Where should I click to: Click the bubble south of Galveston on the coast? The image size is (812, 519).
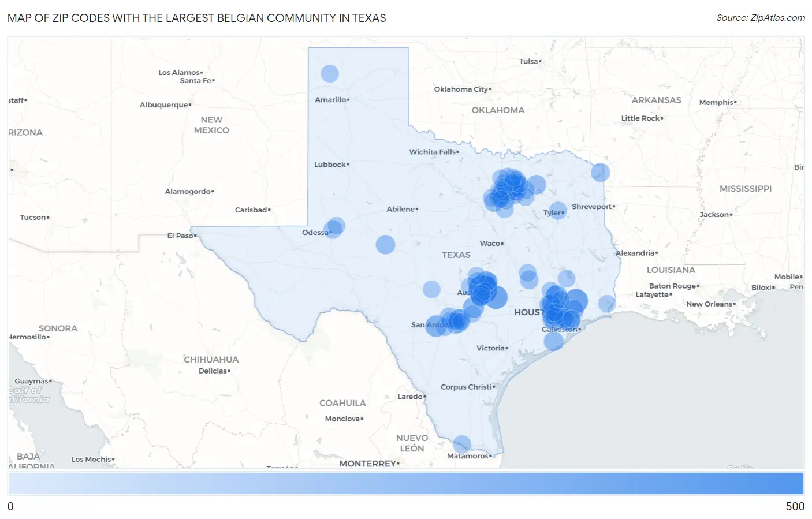tap(553, 341)
